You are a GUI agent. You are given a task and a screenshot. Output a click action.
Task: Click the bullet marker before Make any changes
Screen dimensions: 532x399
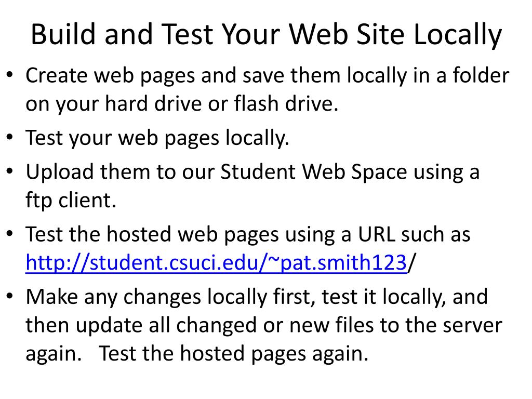pos(9,296)
